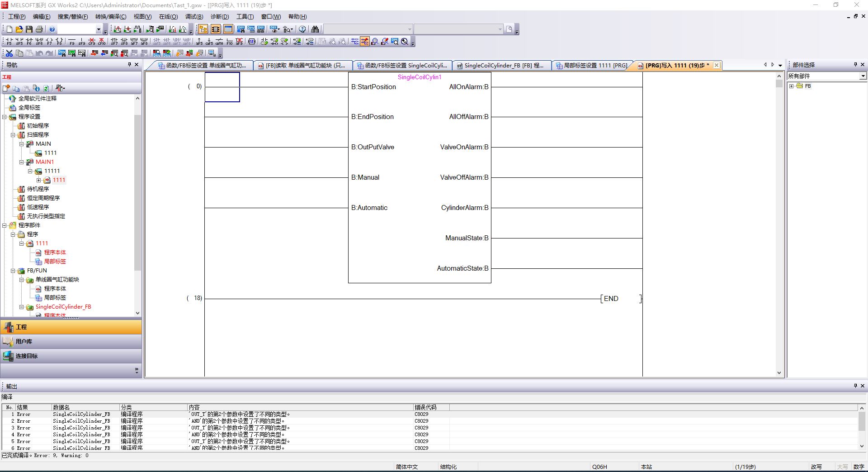Delete vertical line with cF10 icon

pos(102,42)
